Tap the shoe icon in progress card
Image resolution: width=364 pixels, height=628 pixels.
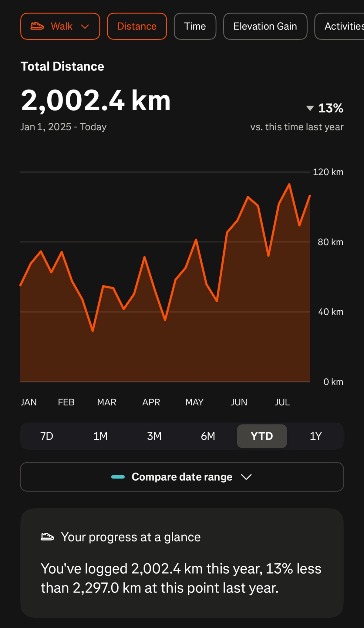click(47, 537)
